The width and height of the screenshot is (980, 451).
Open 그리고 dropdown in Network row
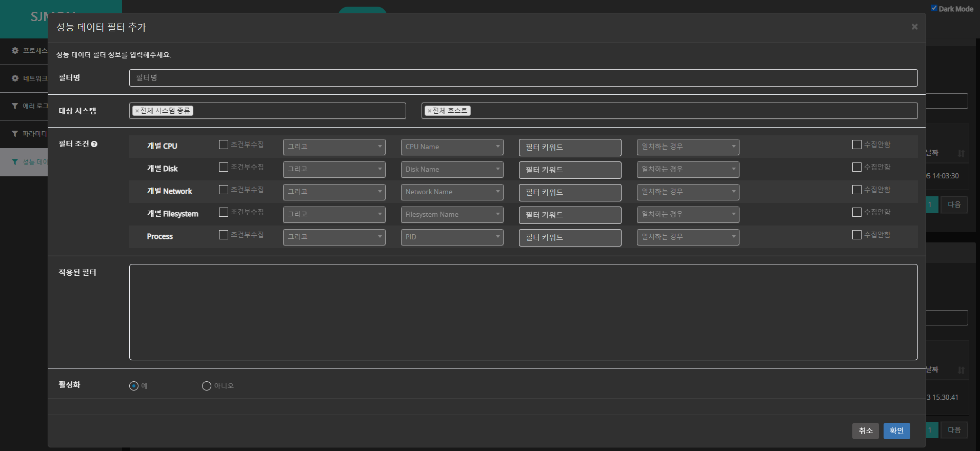(x=334, y=192)
